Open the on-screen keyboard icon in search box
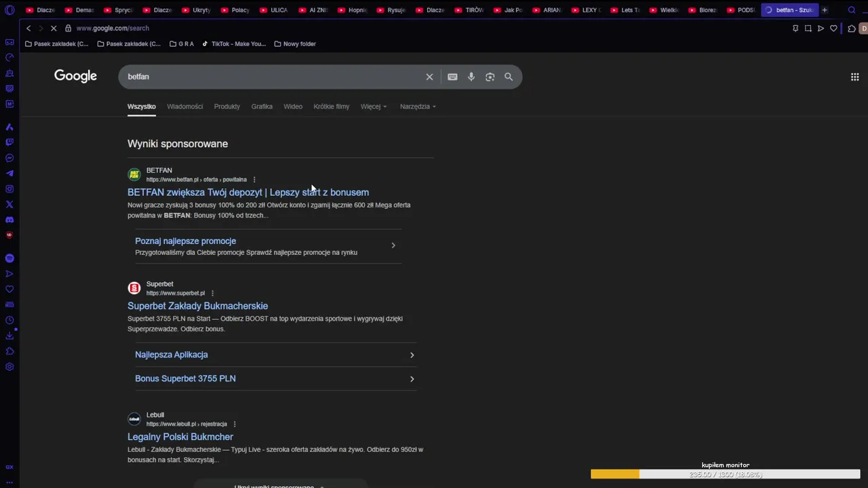 [x=452, y=77]
